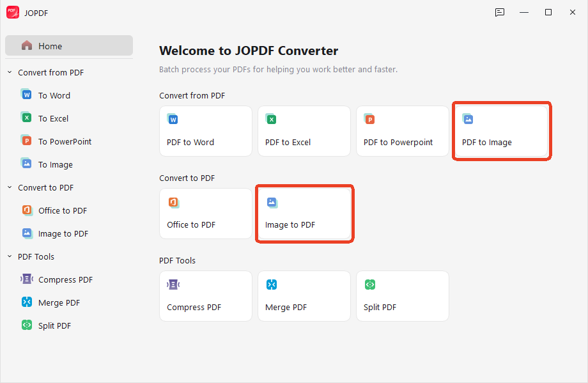Select To Word in the sidebar
Image resolution: width=588 pixels, height=383 pixels.
pyautogui.click(x=54, y=95)
